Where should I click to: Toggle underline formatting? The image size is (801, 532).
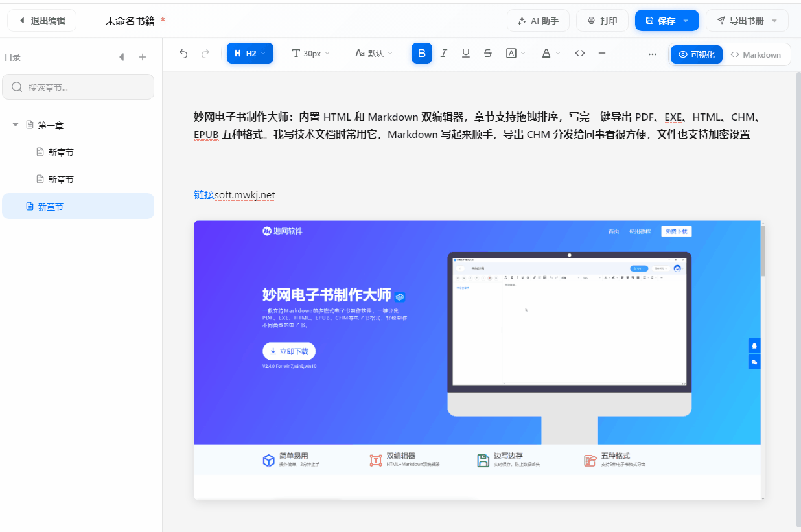pyautogui.click(x=466, y=53)
